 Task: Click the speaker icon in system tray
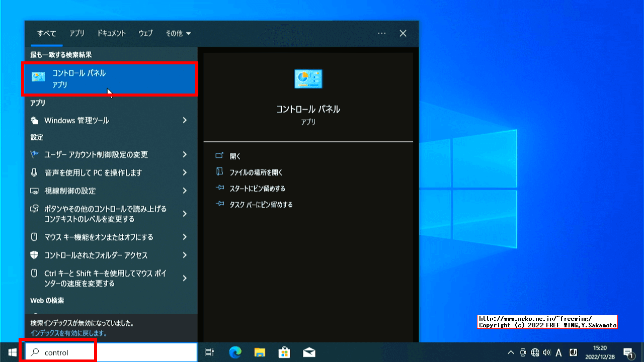pyautogui.click(x=546, y=353)
